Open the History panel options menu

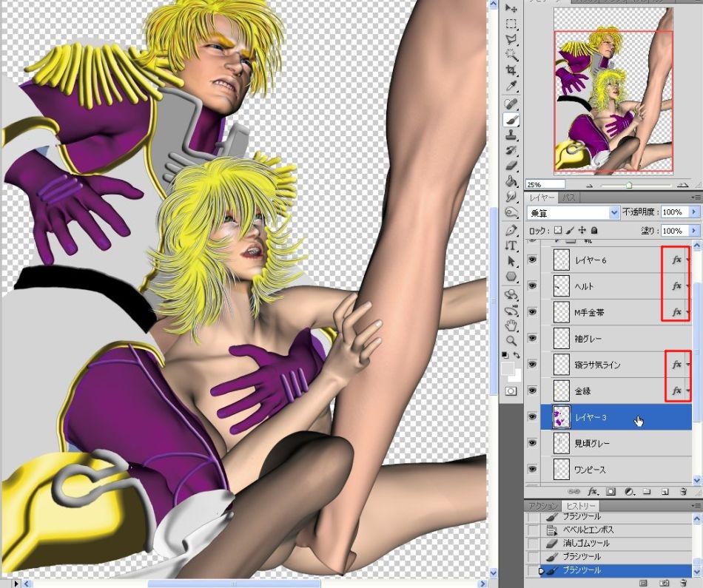(696, 506)
